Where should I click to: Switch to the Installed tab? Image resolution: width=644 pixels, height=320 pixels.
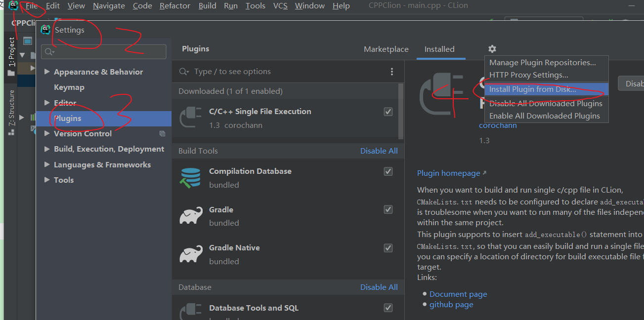439,49
